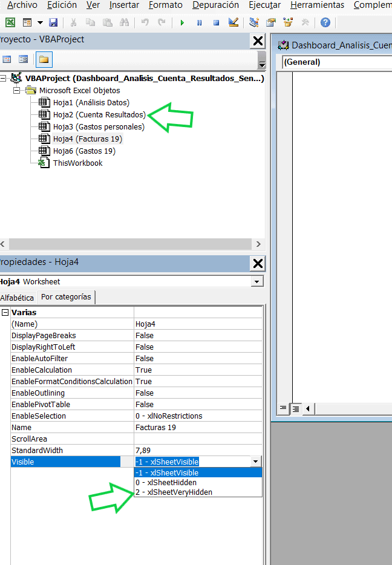Select Hoja6 (Gastos 19) in tree

[84, 151]
